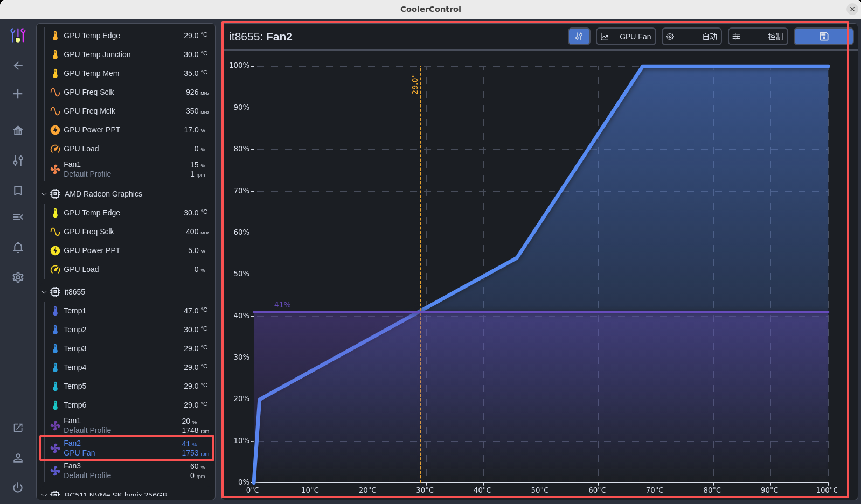Image resolution: width=861 pixels, height=504 pixels.
Task: Select GPU Power PPT 17.0 W row
Action: [x=127, y=130]
